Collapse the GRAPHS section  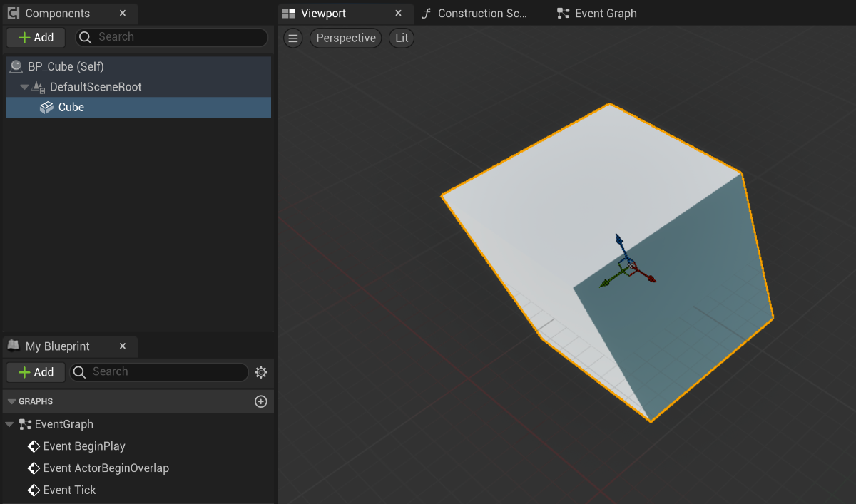click(x=11, y=401)
